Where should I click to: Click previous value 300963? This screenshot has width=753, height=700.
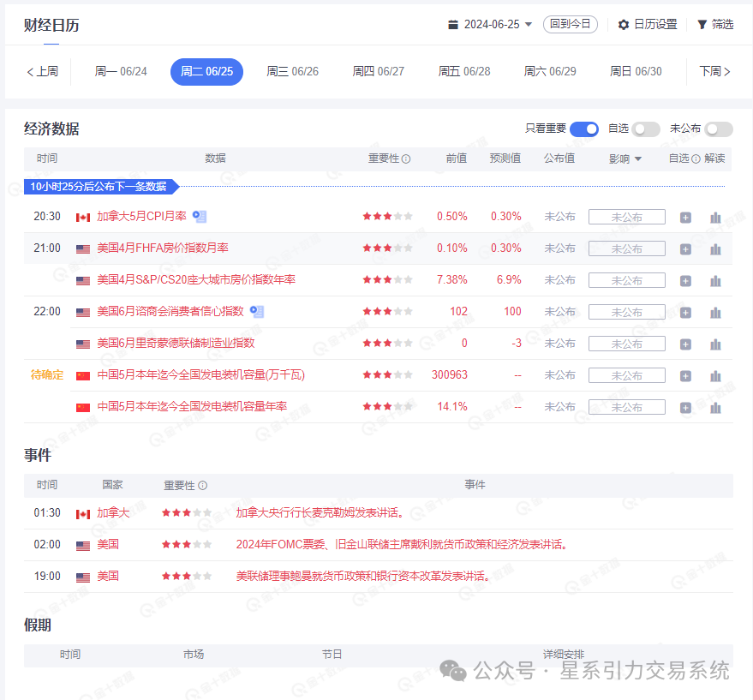450,375
